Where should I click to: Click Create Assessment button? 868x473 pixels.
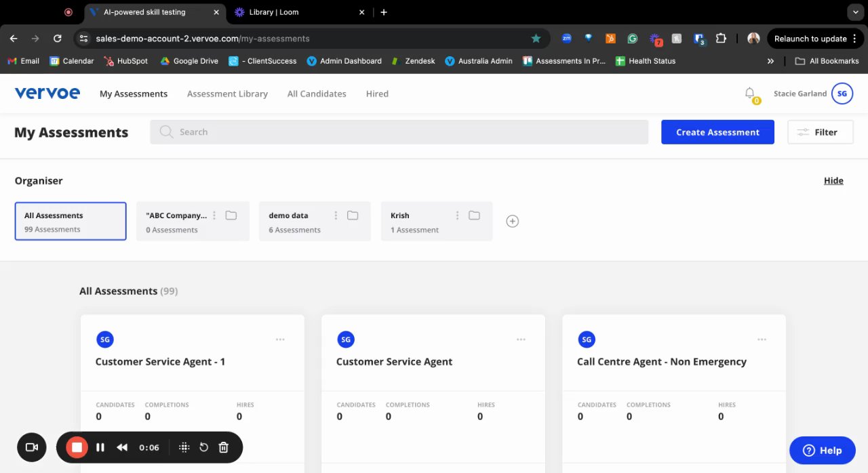(717, 132)
